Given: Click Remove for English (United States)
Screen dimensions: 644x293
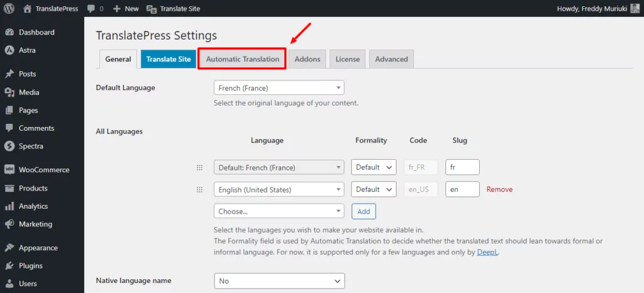Looking at the screenshot, I should pos(499,190).
